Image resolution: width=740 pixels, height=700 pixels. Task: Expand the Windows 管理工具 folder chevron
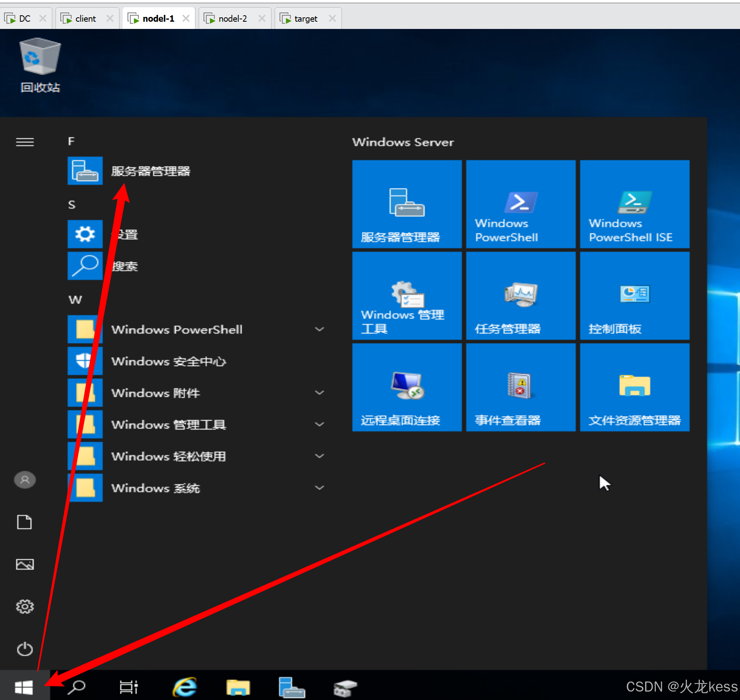(x=320, y=425)
